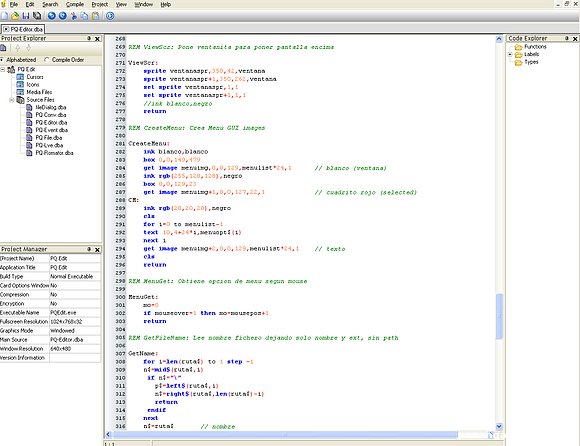Select PQ-Editor.dba in the project tree

pos(51,122)
